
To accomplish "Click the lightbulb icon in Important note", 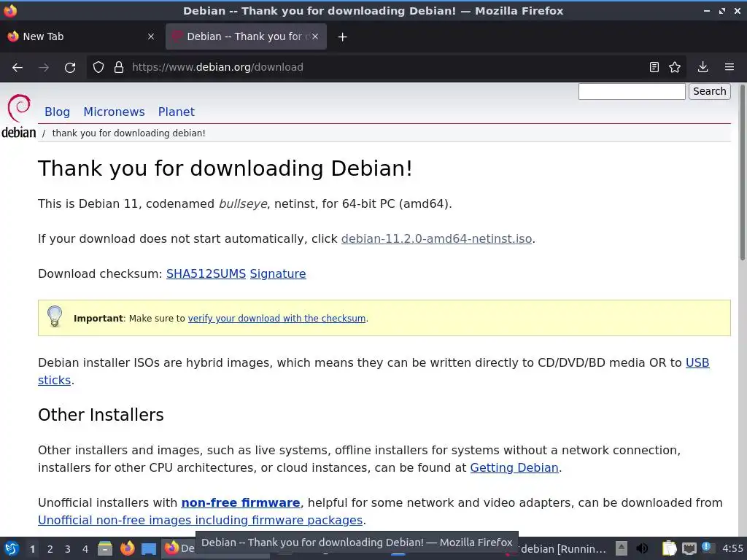I will (x=55, y=316).
